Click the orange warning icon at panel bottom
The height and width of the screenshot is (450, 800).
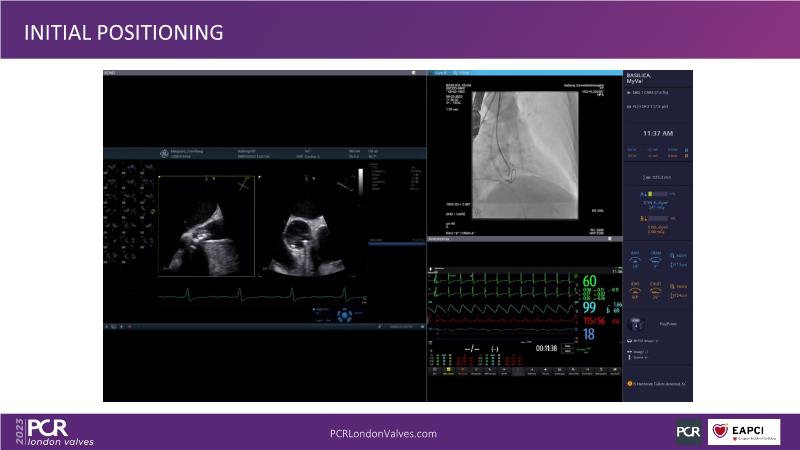[630, 382]
